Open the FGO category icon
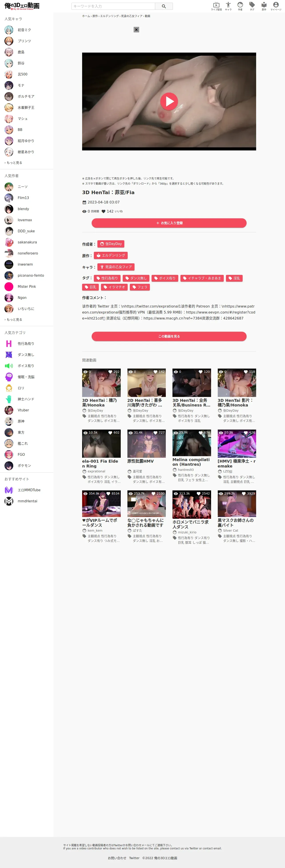The image size is (285, 868). [9, 455]
